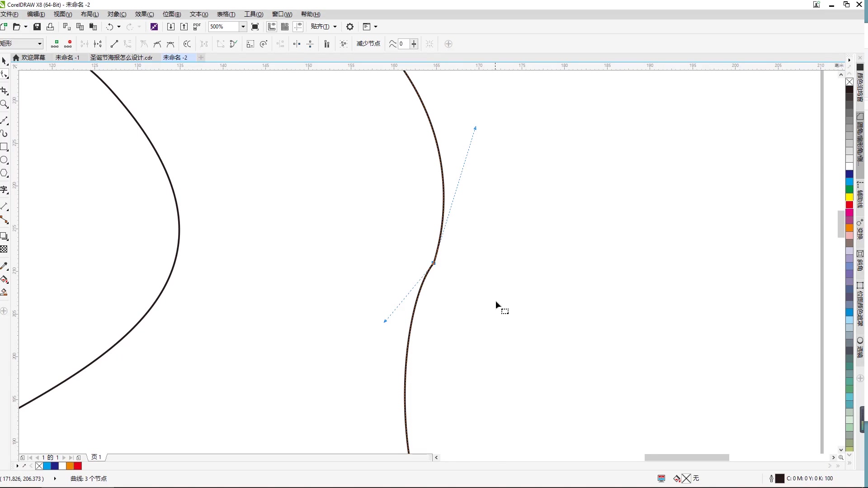Select the Pick tool in the toolbox
The height and width of the screenshot is (488, 868).
point(4,61)
